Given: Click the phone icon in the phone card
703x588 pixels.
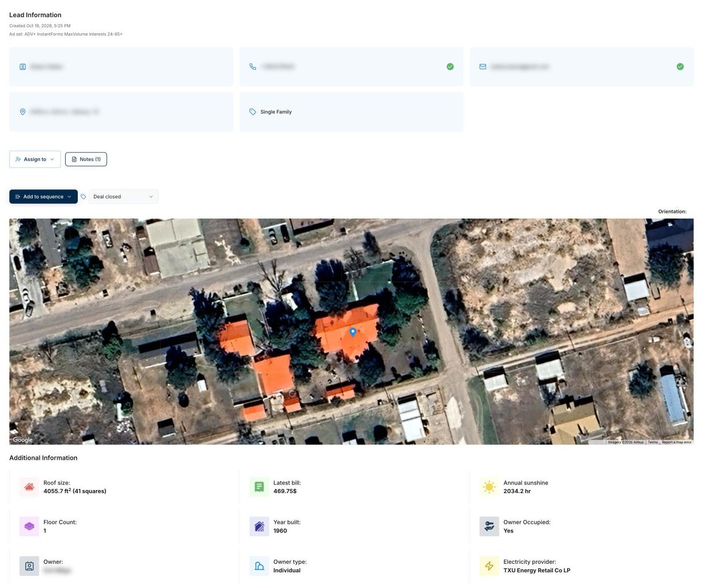Looking at the screenshot, I should [x=253, y=67].
